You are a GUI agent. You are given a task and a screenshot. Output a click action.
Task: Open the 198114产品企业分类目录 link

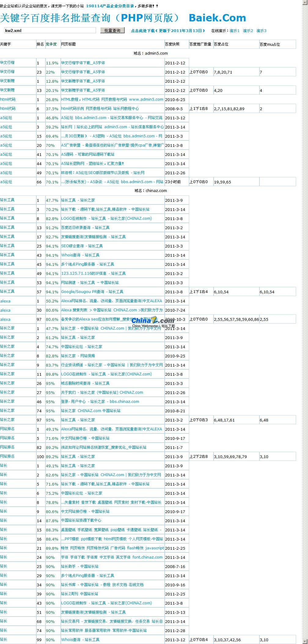coord(110,6)
